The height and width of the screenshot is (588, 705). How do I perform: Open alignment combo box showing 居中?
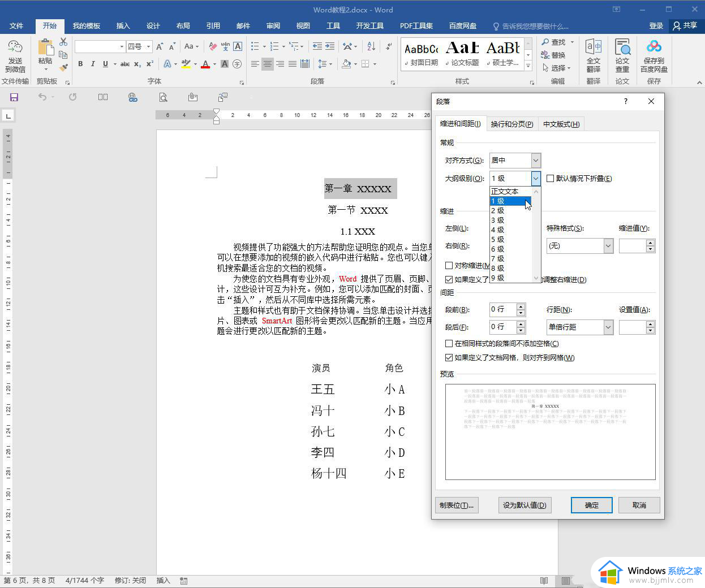click(515, 161)
